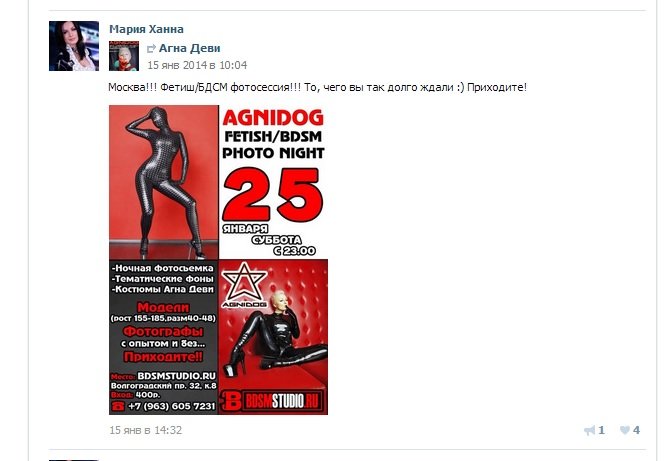Open the post timestamp 15 янв в 14:32
668x461 pixels.
(x=146, y=430)
